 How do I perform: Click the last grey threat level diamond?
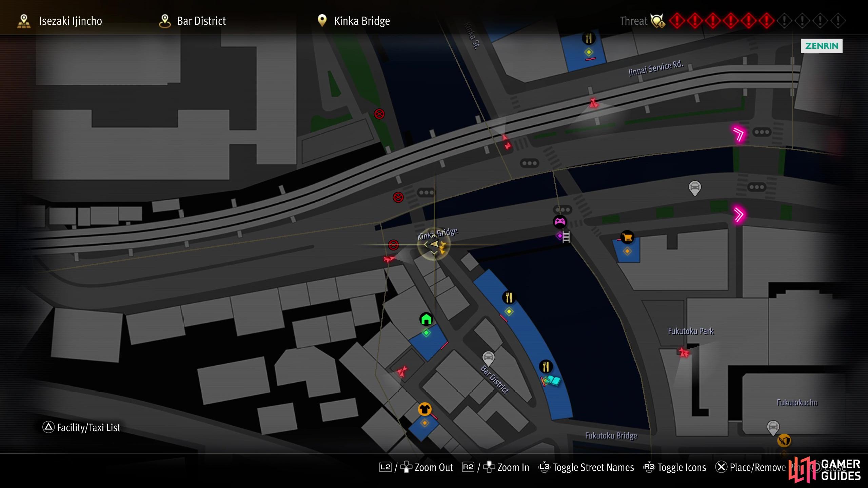(x=838, y=21)
